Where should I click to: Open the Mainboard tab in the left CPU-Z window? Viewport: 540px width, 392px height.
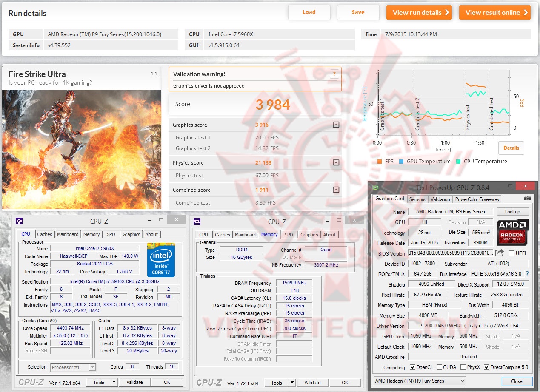[x=68, y=234]
